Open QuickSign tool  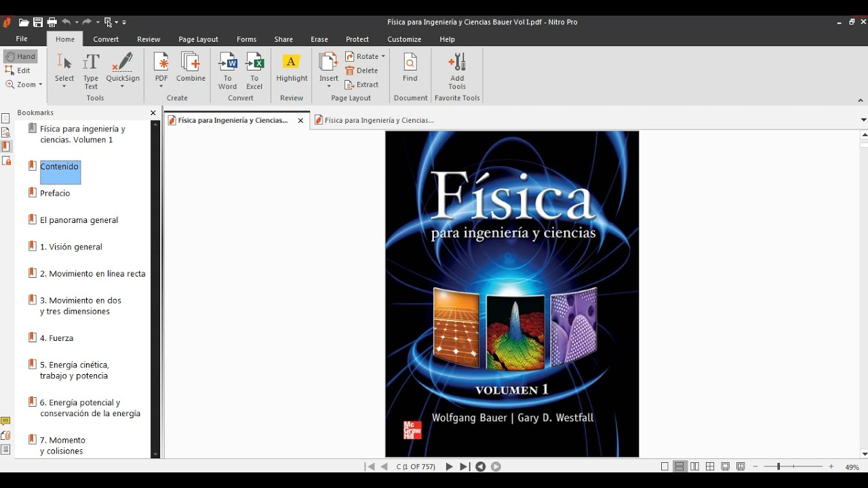click(123, 70)
